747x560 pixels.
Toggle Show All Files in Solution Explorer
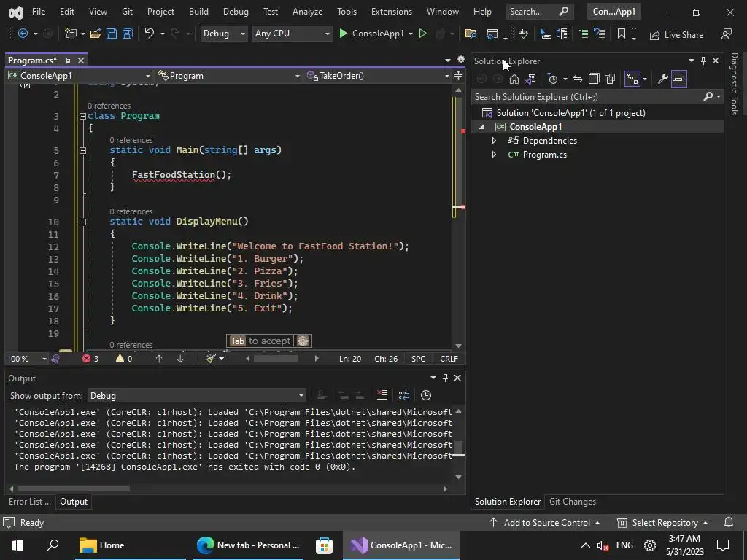point(610,79)
